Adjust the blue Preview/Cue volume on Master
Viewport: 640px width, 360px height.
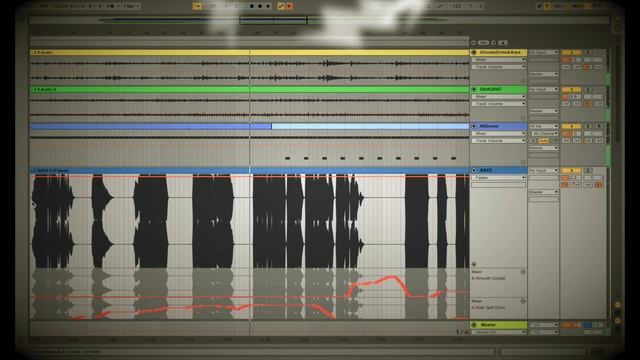(593, 325)
